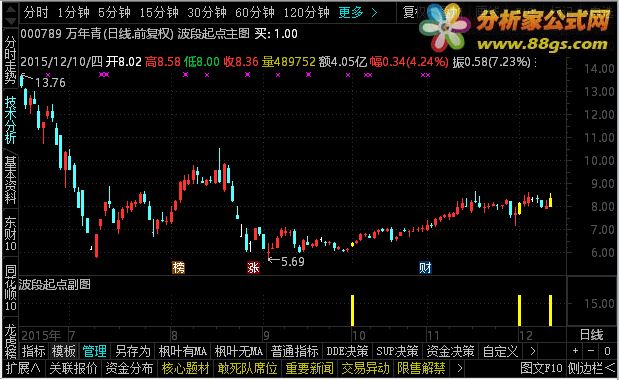Viewport: 619px width, 380px height.
Task: Click first magenta event marker above candles
Action: pyautogui.click(x=48, y=74)
